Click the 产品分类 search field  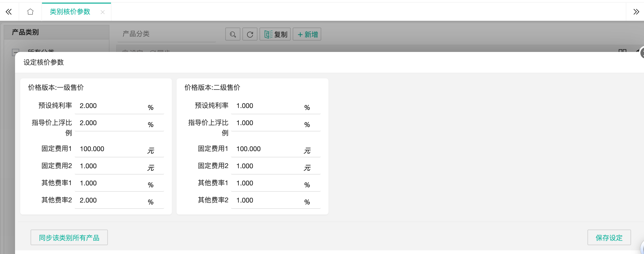point(166,34)
